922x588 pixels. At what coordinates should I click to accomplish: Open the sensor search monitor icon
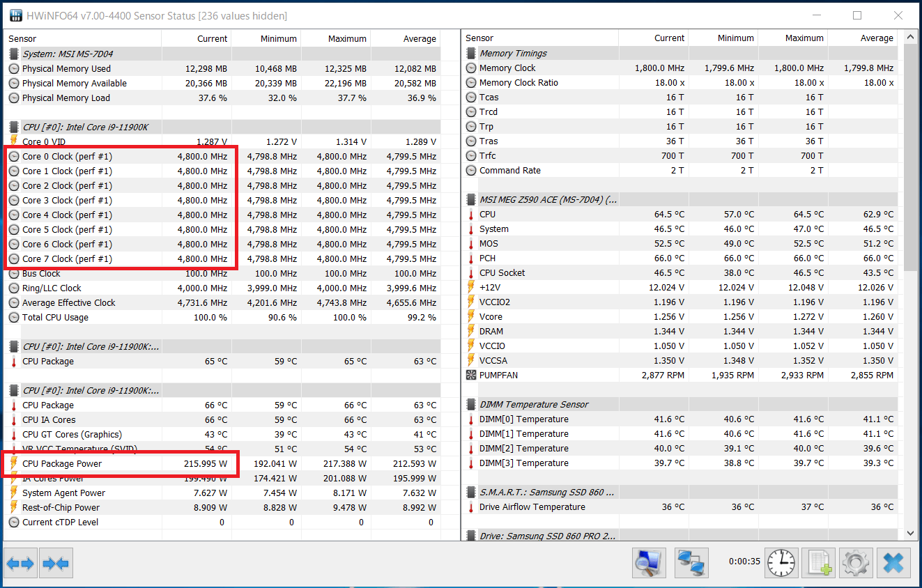(649, 562)
